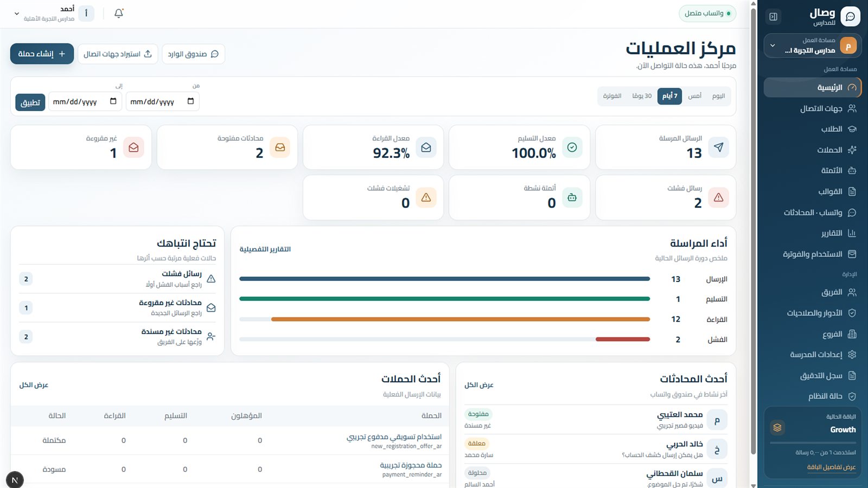
Task: Click envelope icon on غير مقروءة card
Action: 133,147
